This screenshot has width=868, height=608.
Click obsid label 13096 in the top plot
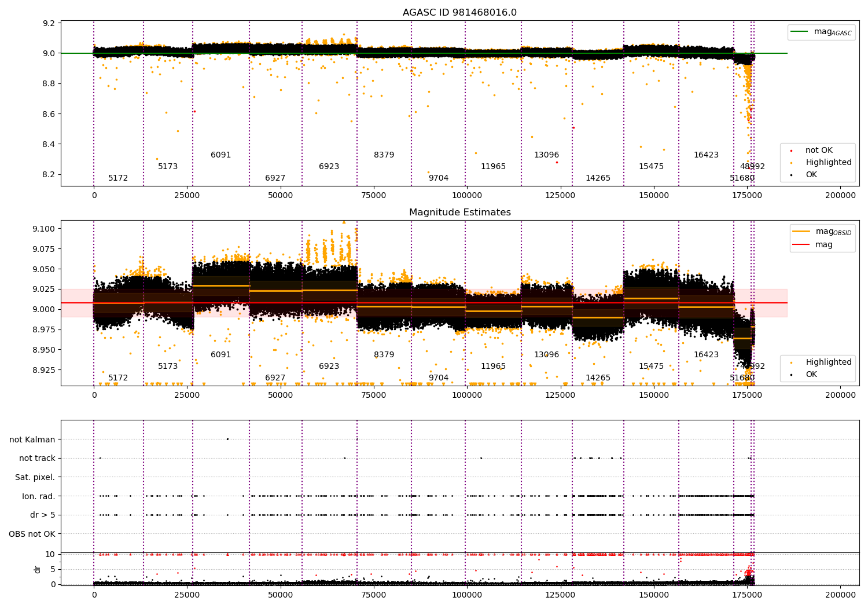(546, 155)
